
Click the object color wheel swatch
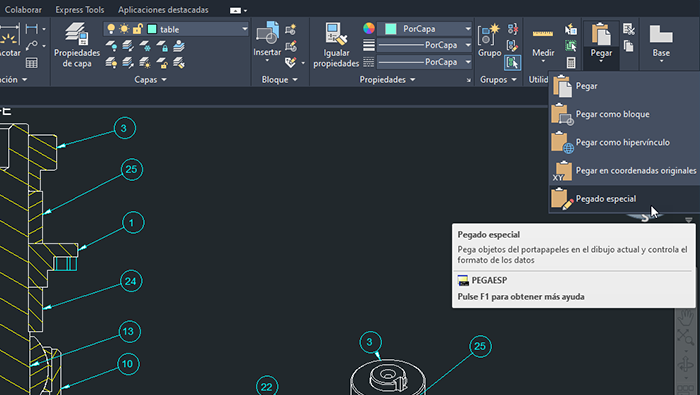(369, 29)
